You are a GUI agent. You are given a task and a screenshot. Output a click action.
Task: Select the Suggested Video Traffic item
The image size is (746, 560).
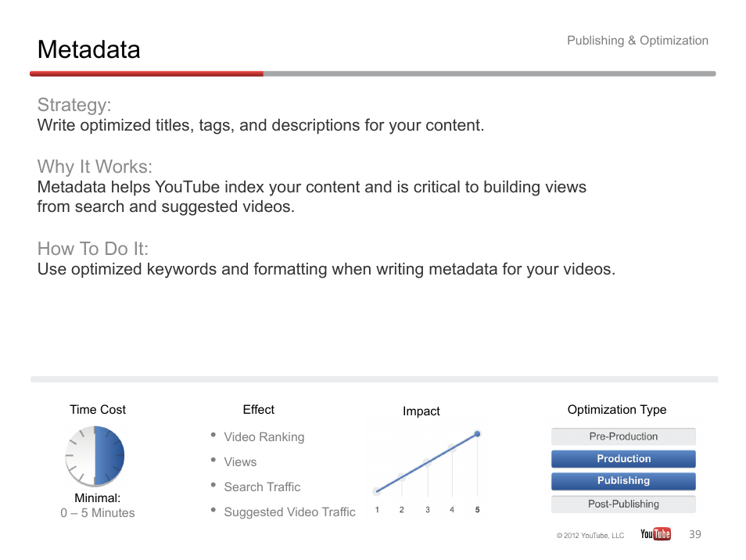point(289,512)
